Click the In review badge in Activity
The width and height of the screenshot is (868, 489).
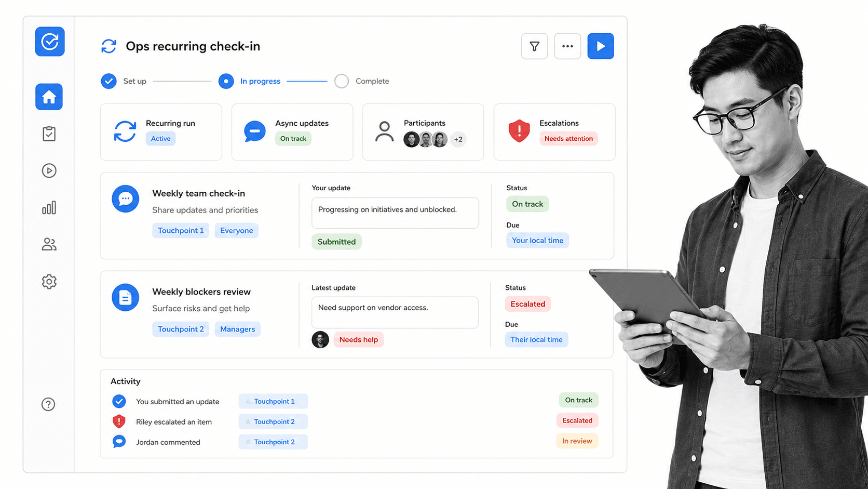pos(577,441)
